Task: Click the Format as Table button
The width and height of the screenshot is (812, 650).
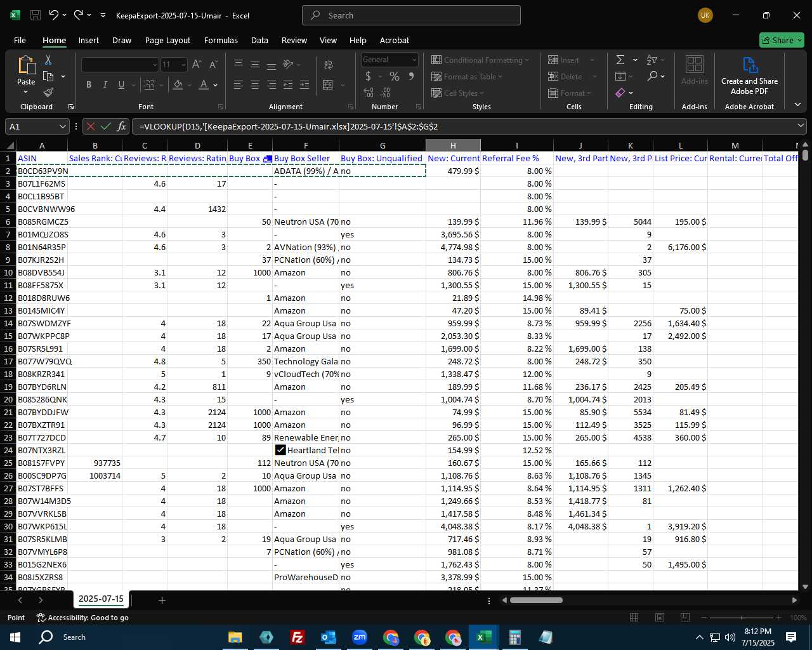Action: pyautogui.click(x=467, y=76)
